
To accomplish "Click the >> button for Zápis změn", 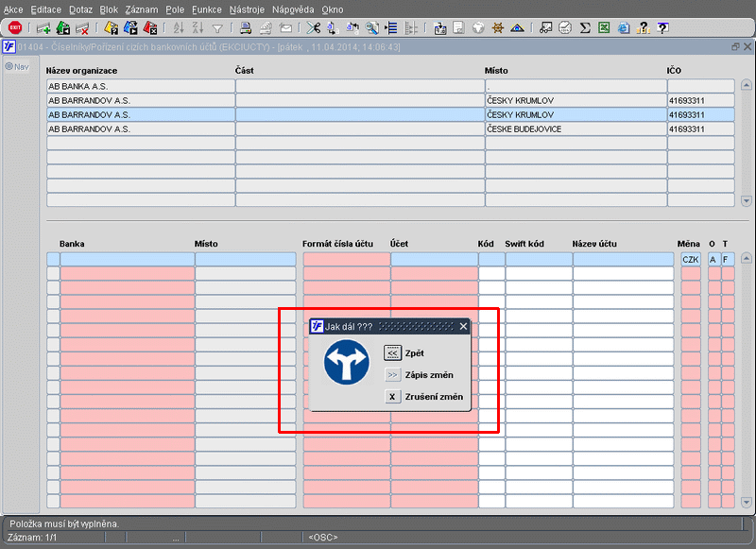I will point(392,375).
